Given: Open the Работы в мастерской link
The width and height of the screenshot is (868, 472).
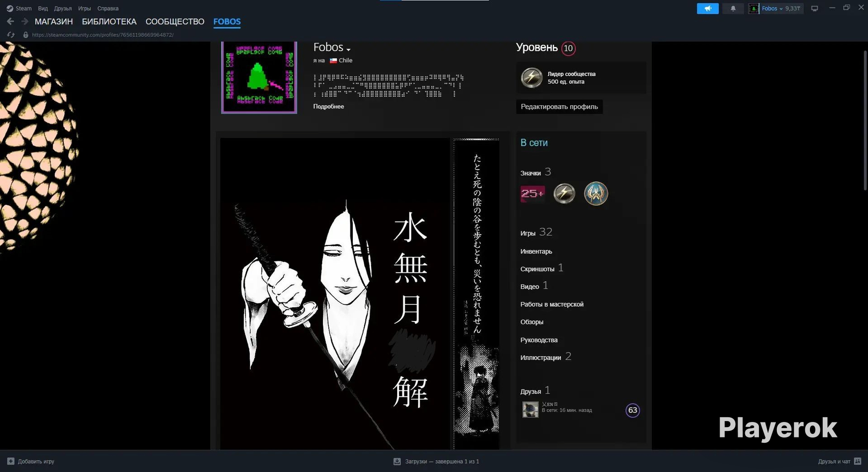Looking at the screenshot, I should tap(552, 304).
